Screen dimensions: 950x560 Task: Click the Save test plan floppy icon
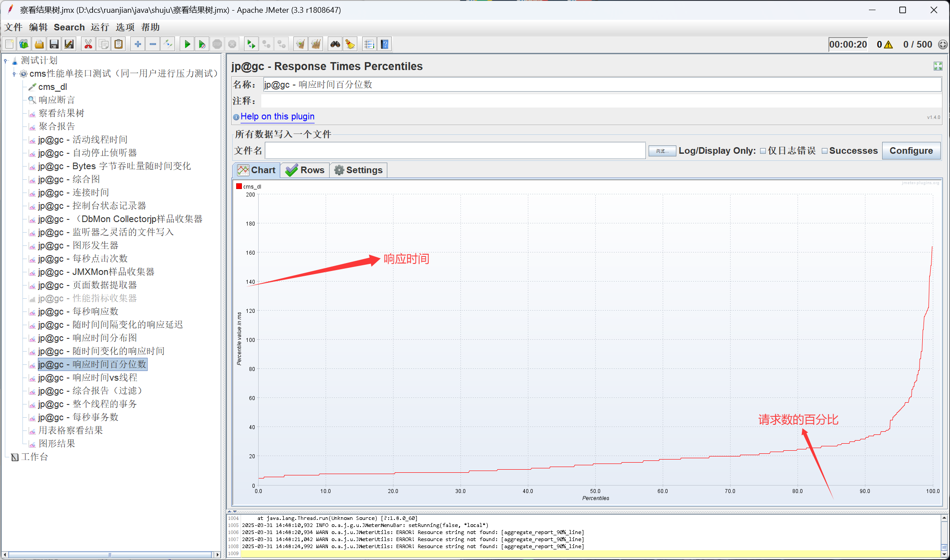[54, 44]
